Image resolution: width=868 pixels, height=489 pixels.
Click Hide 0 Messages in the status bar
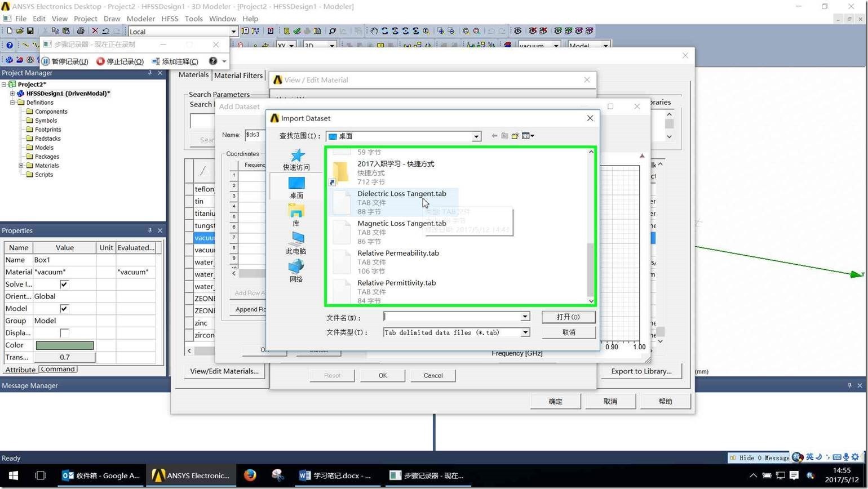coord(760,458)
